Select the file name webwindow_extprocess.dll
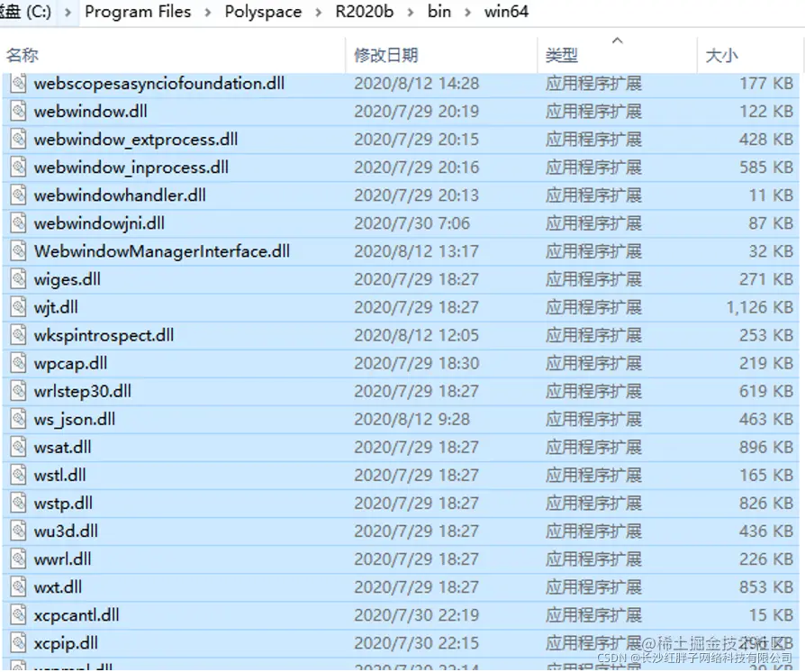 click(x=136, y=140)
